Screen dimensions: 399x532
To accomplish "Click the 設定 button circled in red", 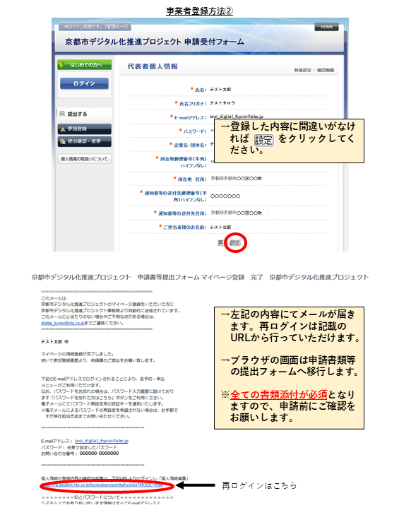I will [235, 243].
